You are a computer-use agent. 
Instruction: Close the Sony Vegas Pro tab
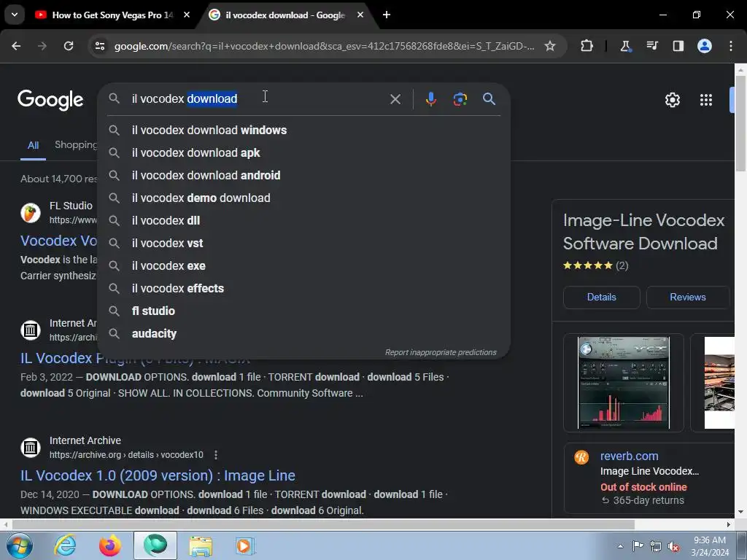click(x=187, y=15)
